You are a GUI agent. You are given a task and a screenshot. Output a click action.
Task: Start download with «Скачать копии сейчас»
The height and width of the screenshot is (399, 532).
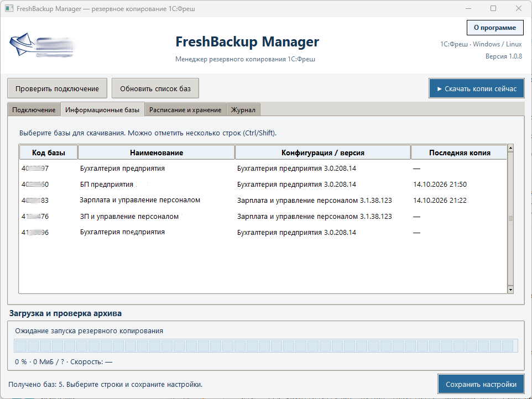(477, 88)
